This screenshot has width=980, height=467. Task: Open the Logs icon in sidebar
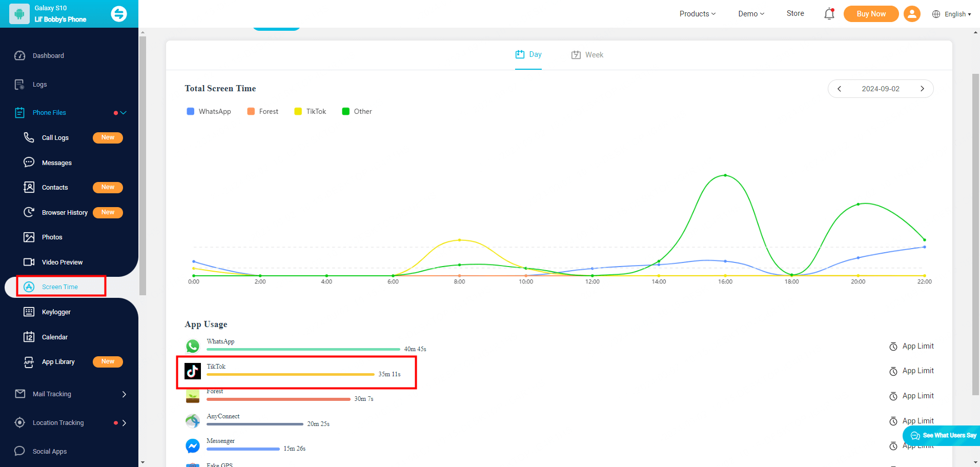coord(19,85)
